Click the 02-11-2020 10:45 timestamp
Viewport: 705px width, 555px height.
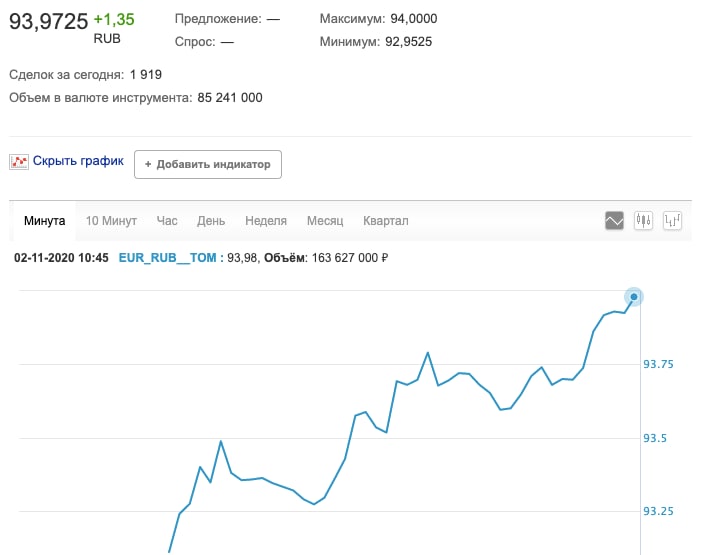[61, 258]
